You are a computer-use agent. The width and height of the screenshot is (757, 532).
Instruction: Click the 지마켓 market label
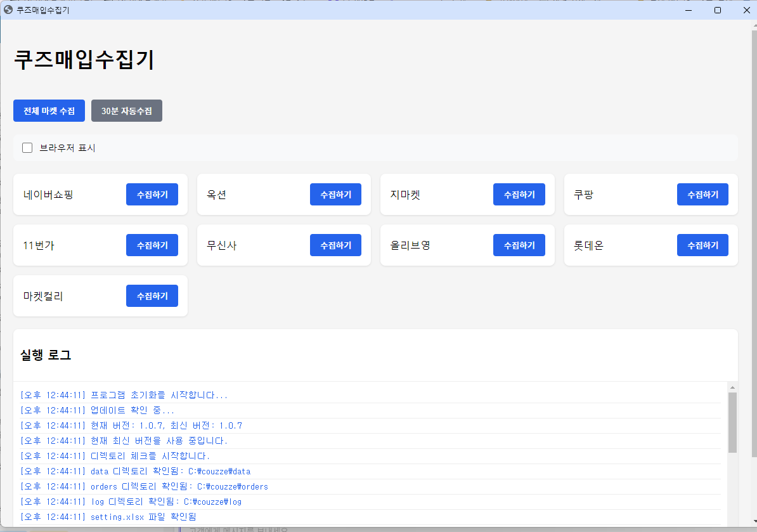click(405, 195)
